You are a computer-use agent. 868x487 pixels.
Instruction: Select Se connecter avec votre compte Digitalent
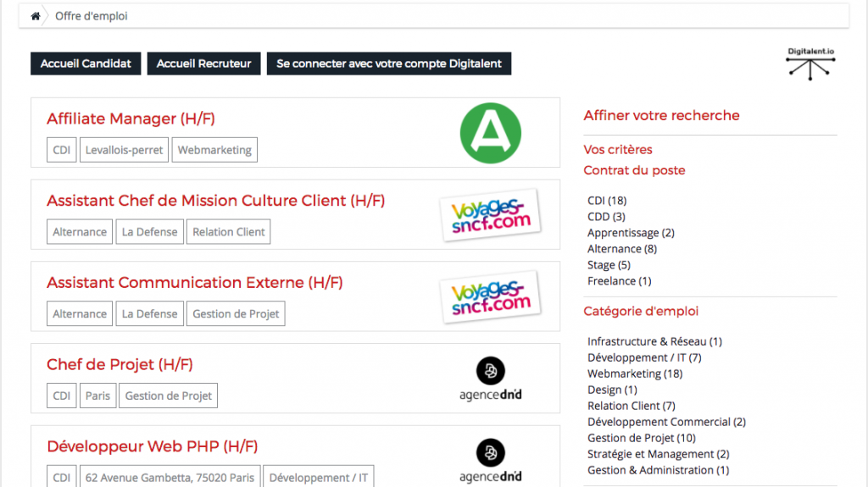pyautogui.click(x=388, y=64)
